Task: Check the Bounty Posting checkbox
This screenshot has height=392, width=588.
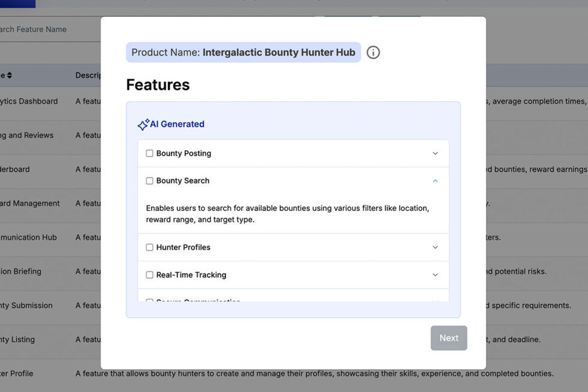Action: (x=149, y=153)
